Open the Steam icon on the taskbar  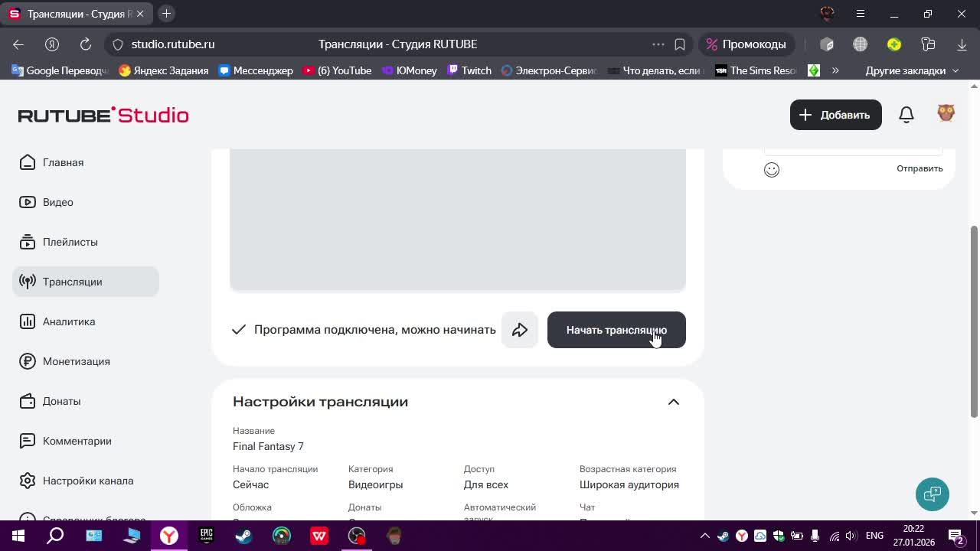244,536
